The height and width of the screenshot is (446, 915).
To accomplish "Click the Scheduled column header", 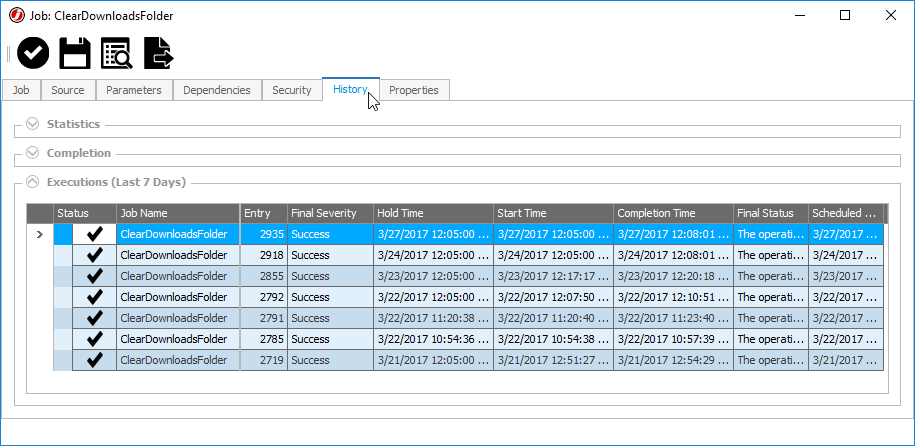I will 846,213.
